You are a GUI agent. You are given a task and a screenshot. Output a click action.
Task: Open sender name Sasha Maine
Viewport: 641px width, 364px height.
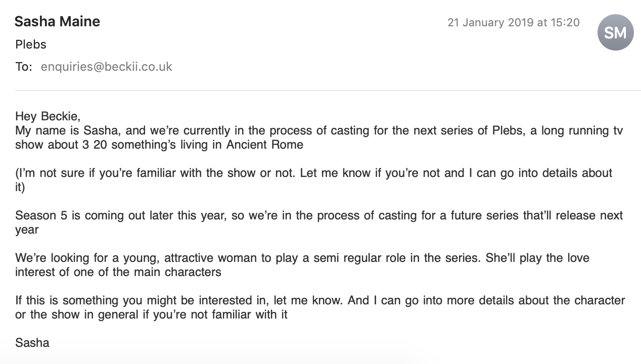[57, 22]
